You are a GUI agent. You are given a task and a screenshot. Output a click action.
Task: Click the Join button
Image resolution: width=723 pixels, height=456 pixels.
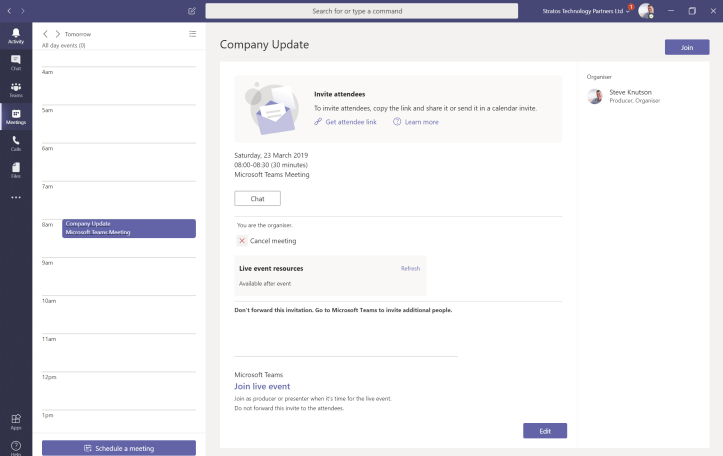click(x=686, y=47)
